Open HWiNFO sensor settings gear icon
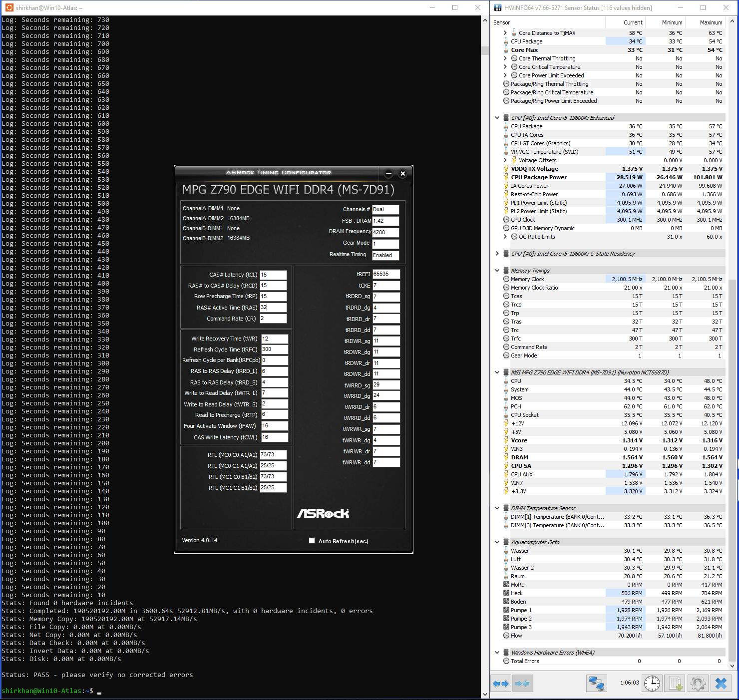 698,683
